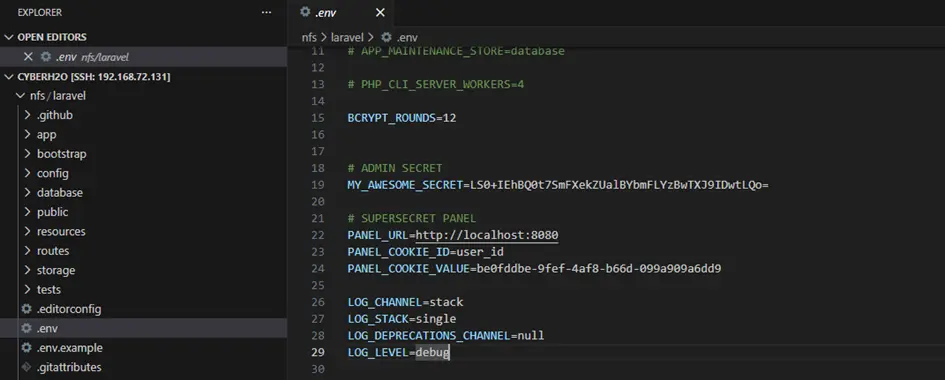
Task: Click the LOG_STACK=single line
Action: (x=401, y=319)
